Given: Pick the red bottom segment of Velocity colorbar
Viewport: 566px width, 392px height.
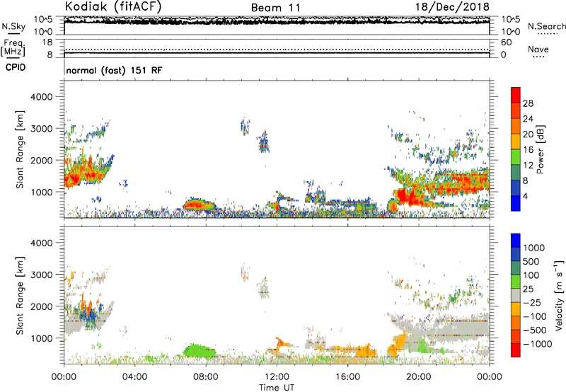Looking at the screenshot, I should (x=516, y=350).
